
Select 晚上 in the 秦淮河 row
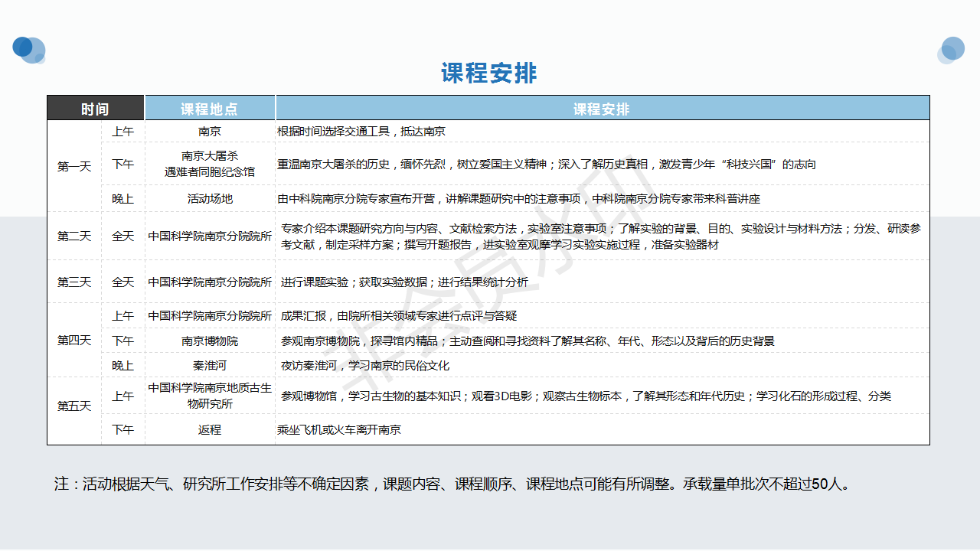123,366
